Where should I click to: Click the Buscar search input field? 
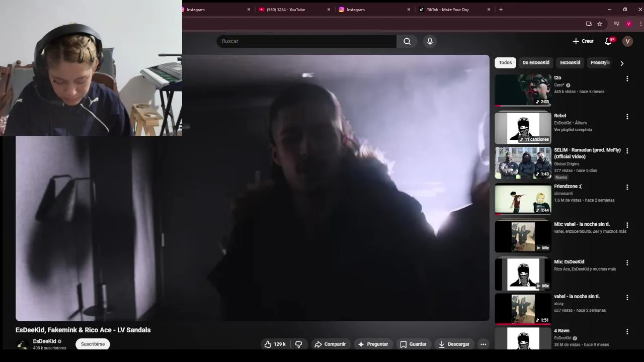[x=306, y=41]
